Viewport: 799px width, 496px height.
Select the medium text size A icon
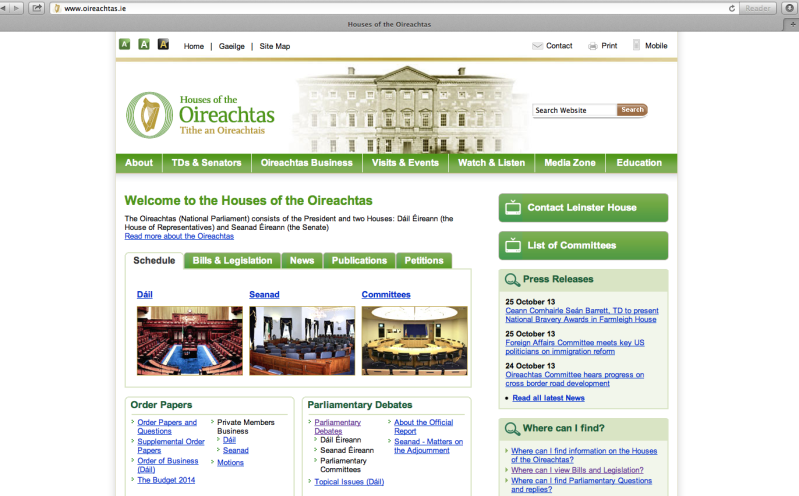click(x=144, y=44)
